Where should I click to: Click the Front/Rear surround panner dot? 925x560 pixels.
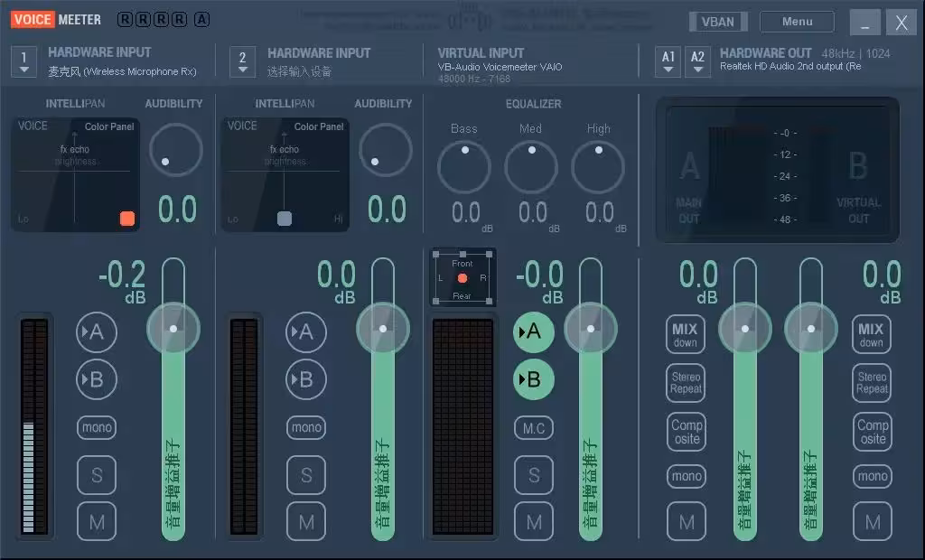[x=462, y=278]
